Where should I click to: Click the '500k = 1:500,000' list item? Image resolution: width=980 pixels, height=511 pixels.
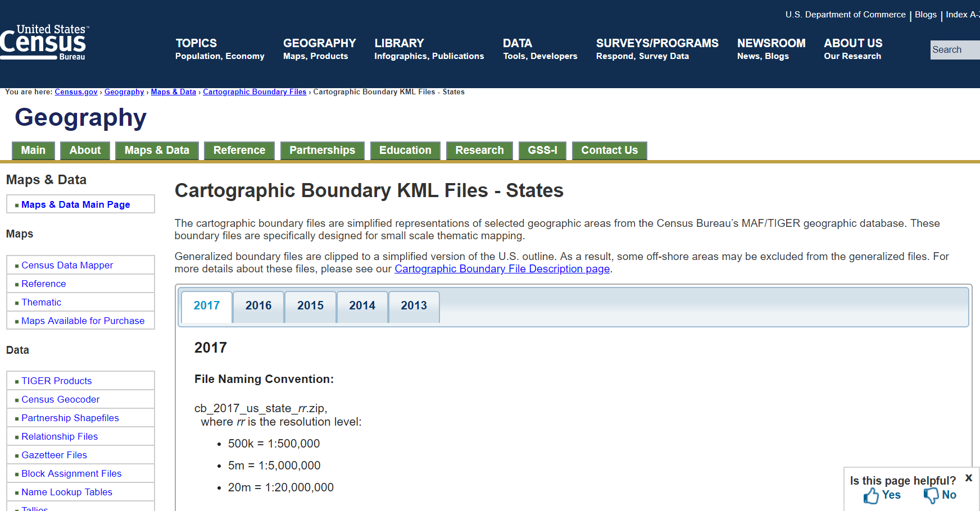click(x=274, y=444)
